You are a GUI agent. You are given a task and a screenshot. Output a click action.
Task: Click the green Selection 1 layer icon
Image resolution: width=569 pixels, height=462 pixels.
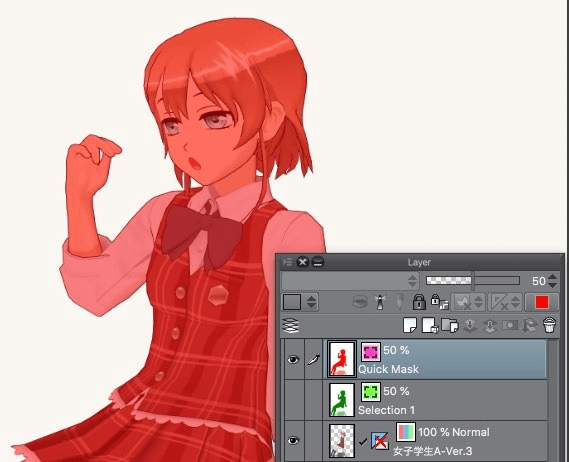click(x=371, y=392)
